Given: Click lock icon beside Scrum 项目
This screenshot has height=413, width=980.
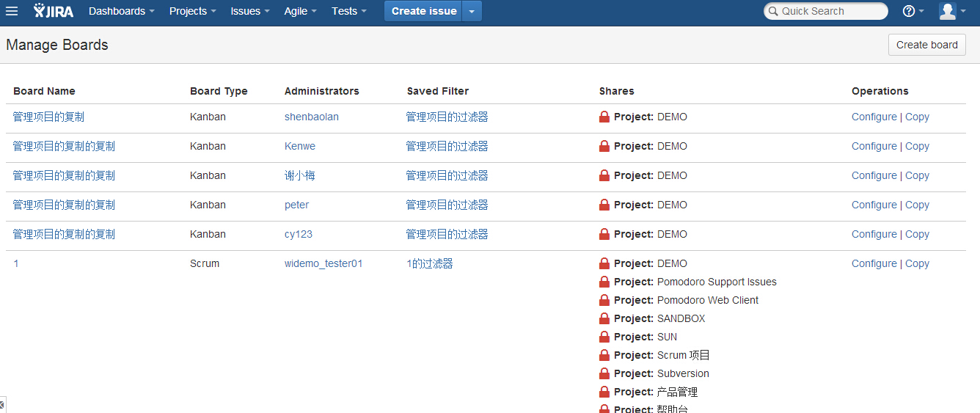Looking at the screenshot, I should pyautogui.click(x=604, y=355).
